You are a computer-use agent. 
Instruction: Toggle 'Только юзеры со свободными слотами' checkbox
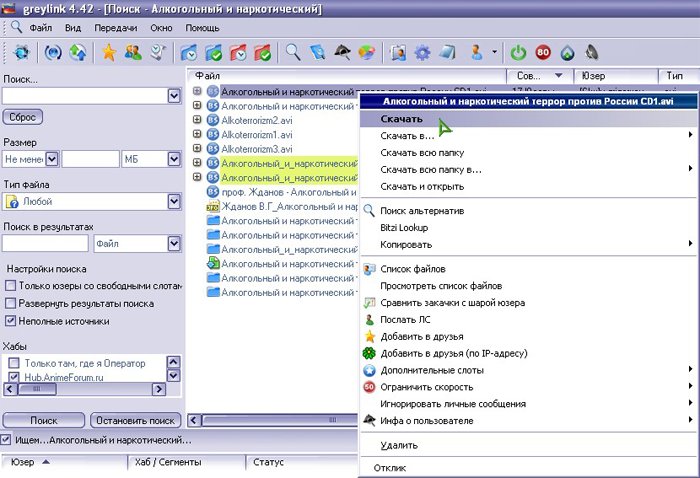click(x=10, y=286)
